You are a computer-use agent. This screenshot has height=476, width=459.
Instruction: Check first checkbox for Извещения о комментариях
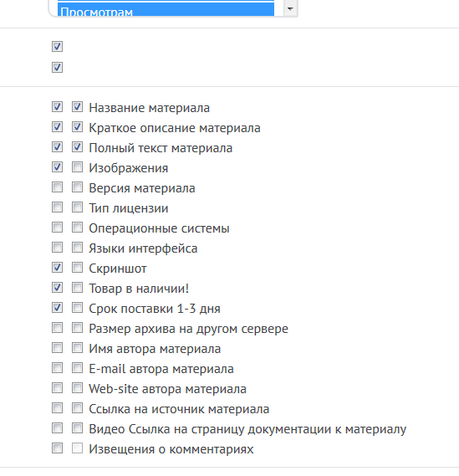point(57,448)
